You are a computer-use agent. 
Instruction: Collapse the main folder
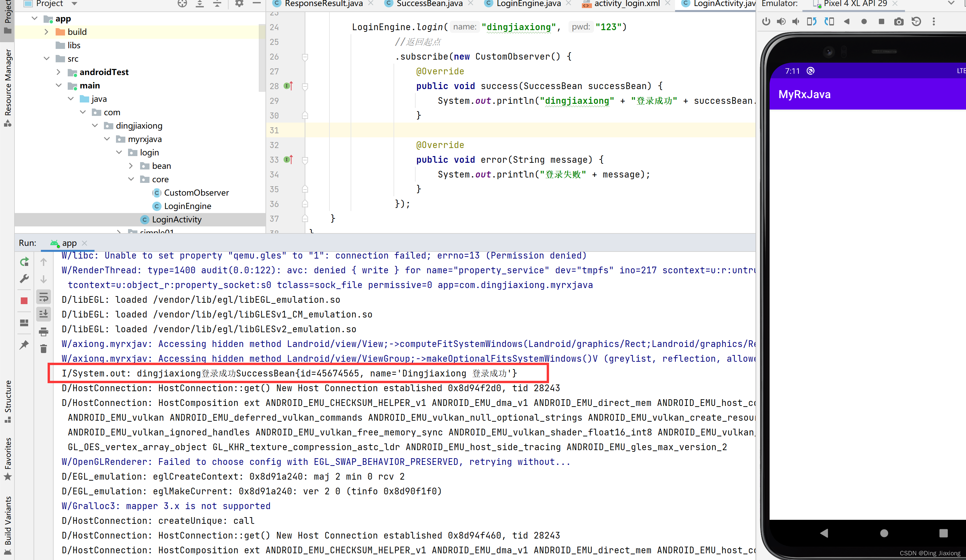tap(58, 85)
